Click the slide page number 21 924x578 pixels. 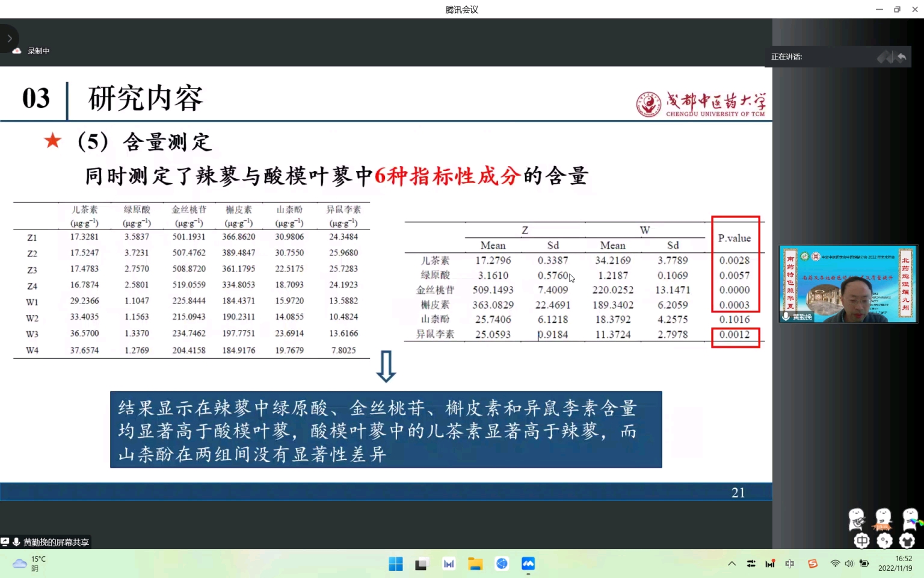coord(738,493)
